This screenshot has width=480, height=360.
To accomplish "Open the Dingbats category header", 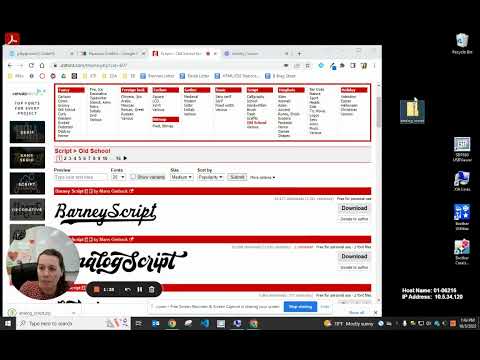I will [291, 90].
